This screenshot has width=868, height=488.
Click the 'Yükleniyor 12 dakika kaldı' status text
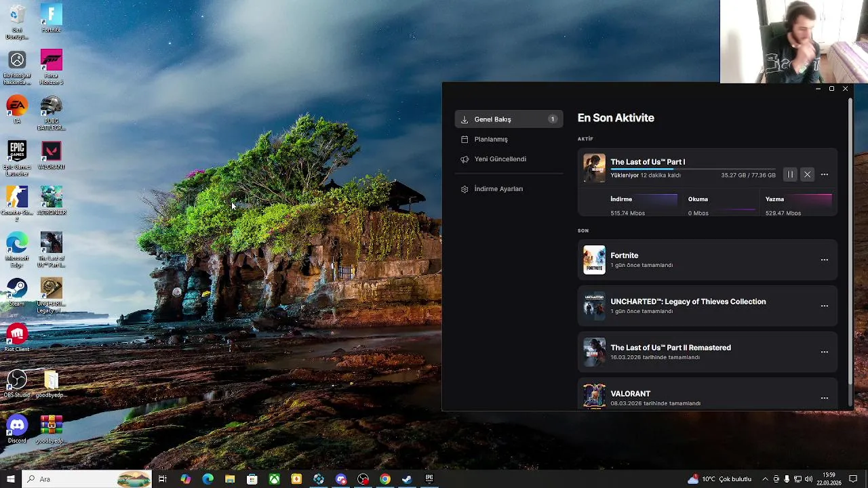tap(646, 176)
